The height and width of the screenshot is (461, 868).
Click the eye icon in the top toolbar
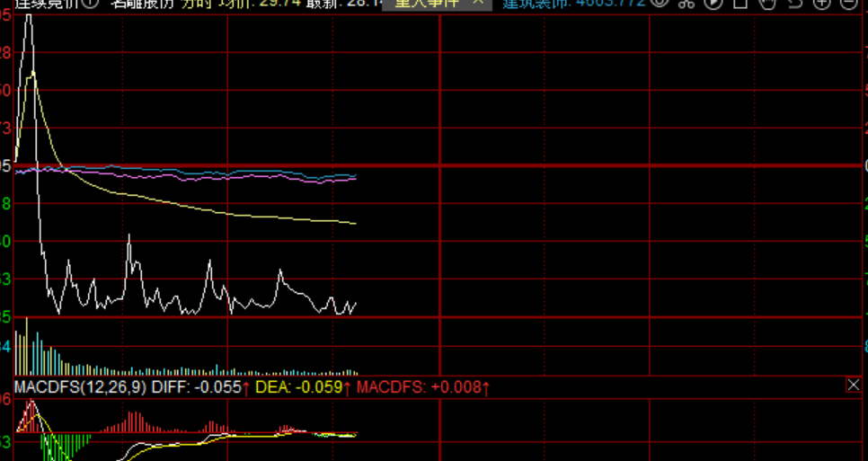click(x=660, y=4)
